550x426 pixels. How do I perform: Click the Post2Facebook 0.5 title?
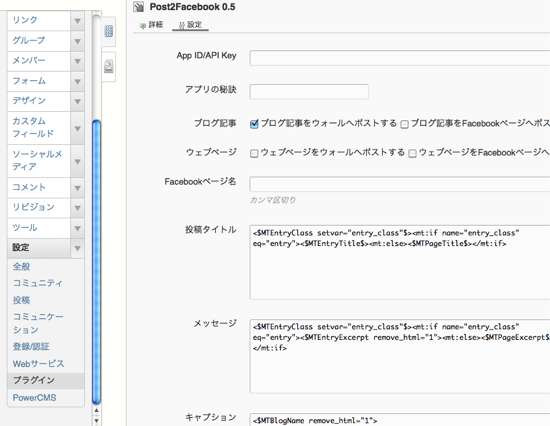[x=192, y=7]
